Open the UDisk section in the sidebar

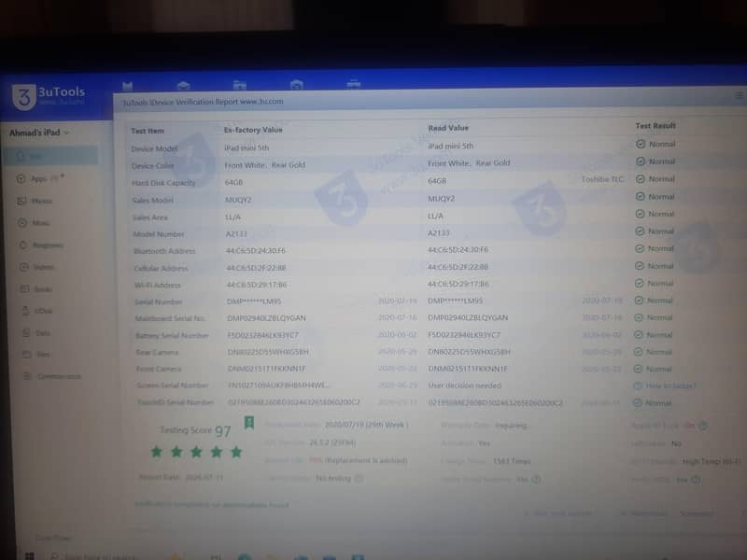(x=37, y=311)
